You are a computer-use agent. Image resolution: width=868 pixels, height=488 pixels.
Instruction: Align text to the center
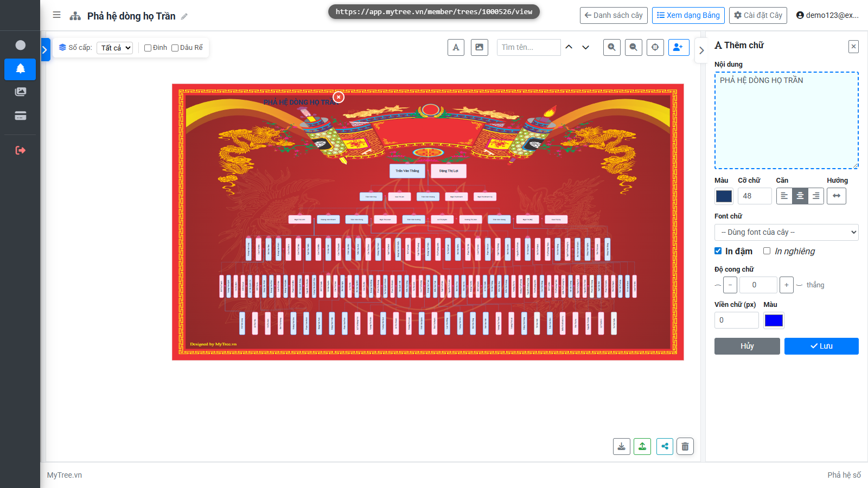tap(800, 196)
